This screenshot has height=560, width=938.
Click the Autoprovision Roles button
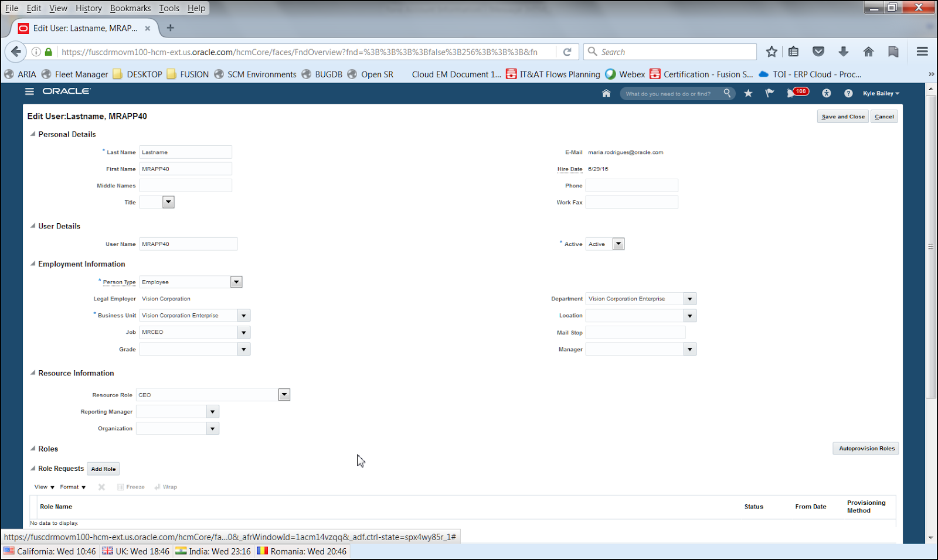click(x=865, y=448)
